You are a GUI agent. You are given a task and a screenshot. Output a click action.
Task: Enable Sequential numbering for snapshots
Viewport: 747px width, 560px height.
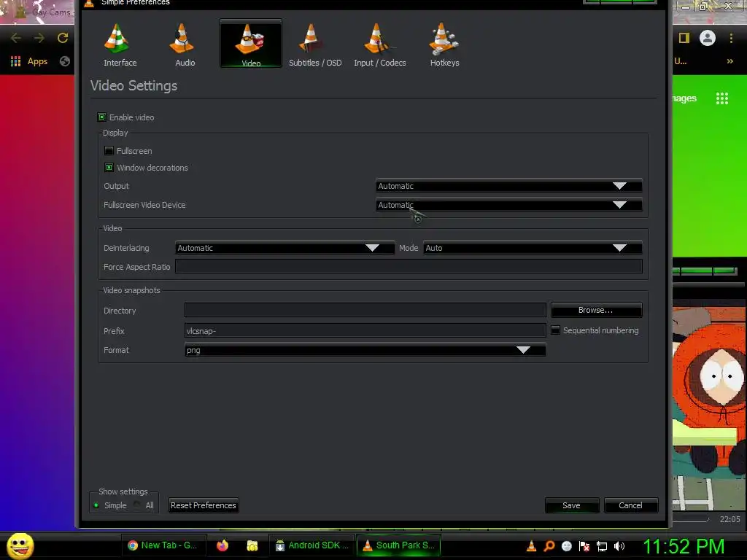point(555,330)
